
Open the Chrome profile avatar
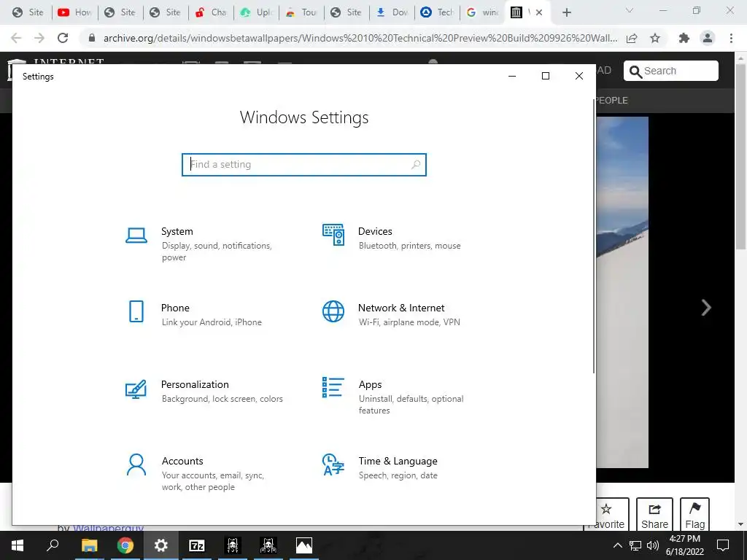708,38
